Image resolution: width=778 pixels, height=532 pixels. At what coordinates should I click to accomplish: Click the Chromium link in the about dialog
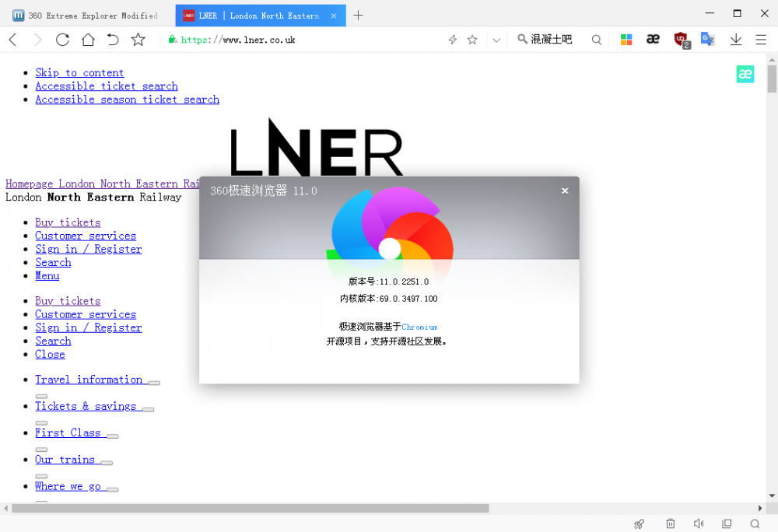(420, 327)
